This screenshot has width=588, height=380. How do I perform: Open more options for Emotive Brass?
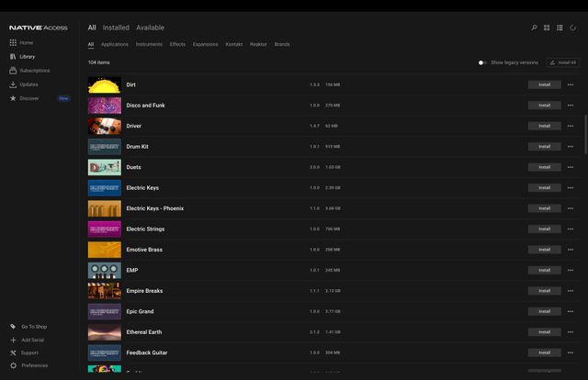571,250
